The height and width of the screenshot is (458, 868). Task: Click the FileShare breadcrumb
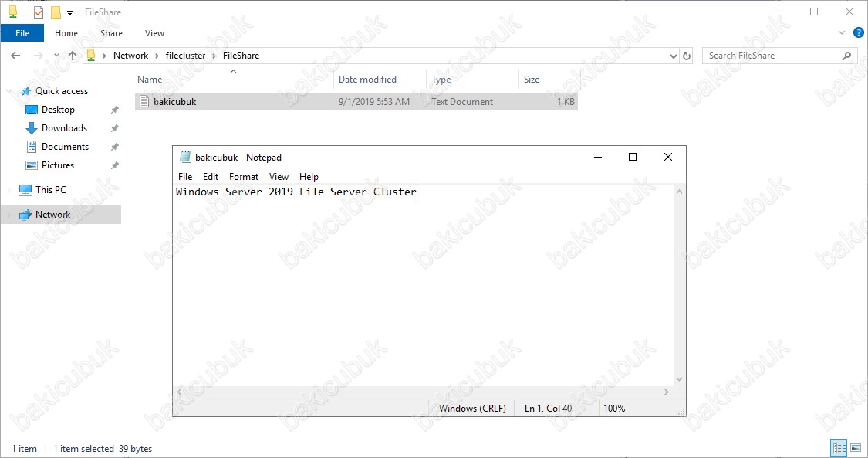click(x=241, y=56)
